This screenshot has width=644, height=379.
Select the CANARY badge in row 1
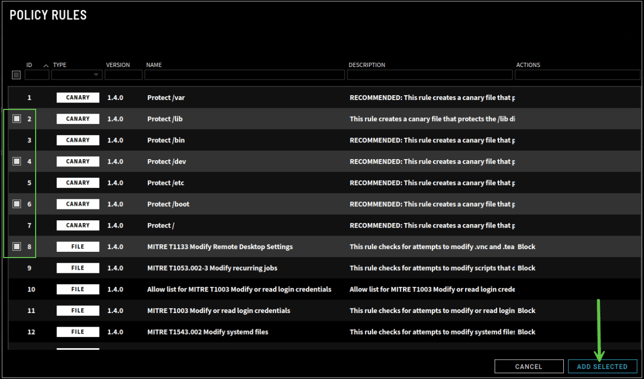(x=78, y=97)
